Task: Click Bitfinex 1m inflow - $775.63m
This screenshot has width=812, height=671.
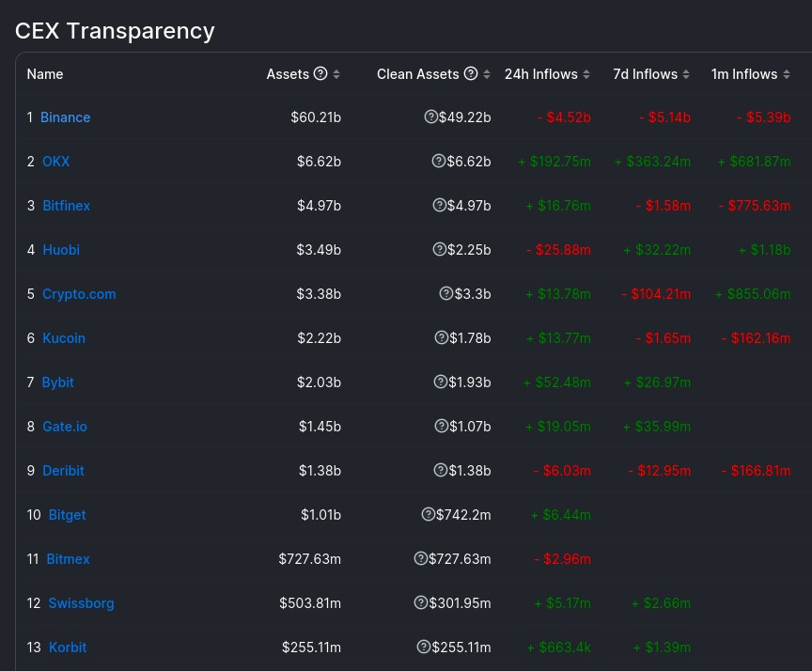Action: pos(755,206)
